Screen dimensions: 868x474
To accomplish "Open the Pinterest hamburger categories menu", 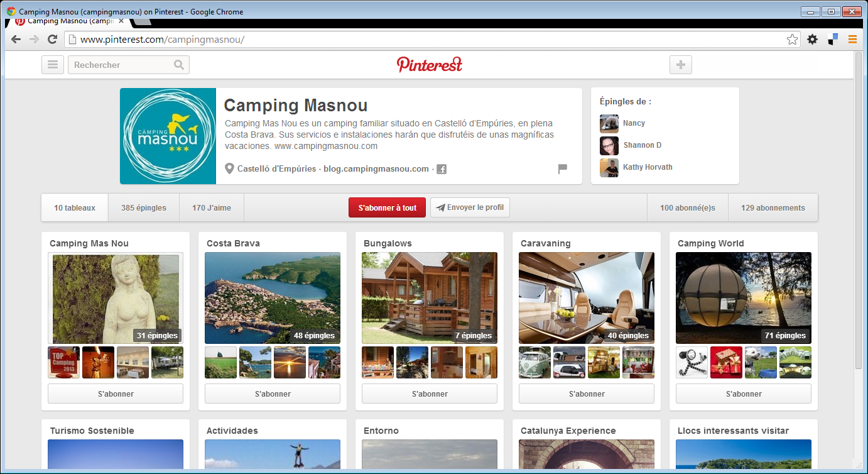I will point(53,65).
